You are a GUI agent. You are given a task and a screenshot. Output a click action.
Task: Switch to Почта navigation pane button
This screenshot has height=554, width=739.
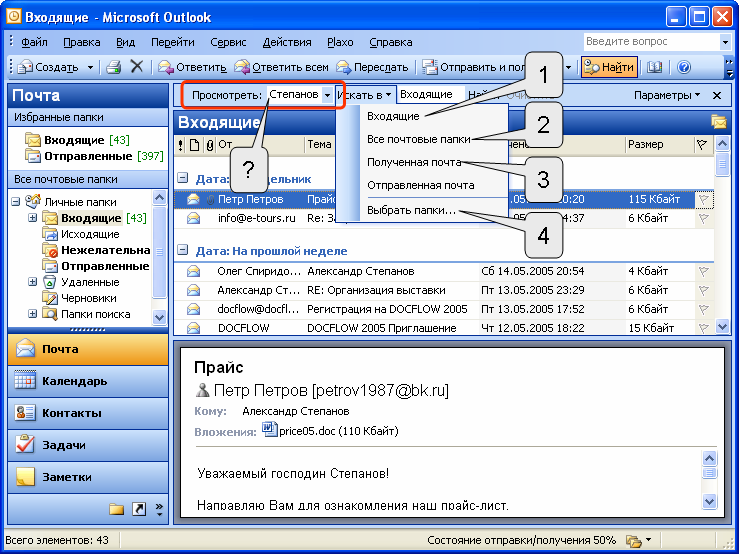[88, 349]
